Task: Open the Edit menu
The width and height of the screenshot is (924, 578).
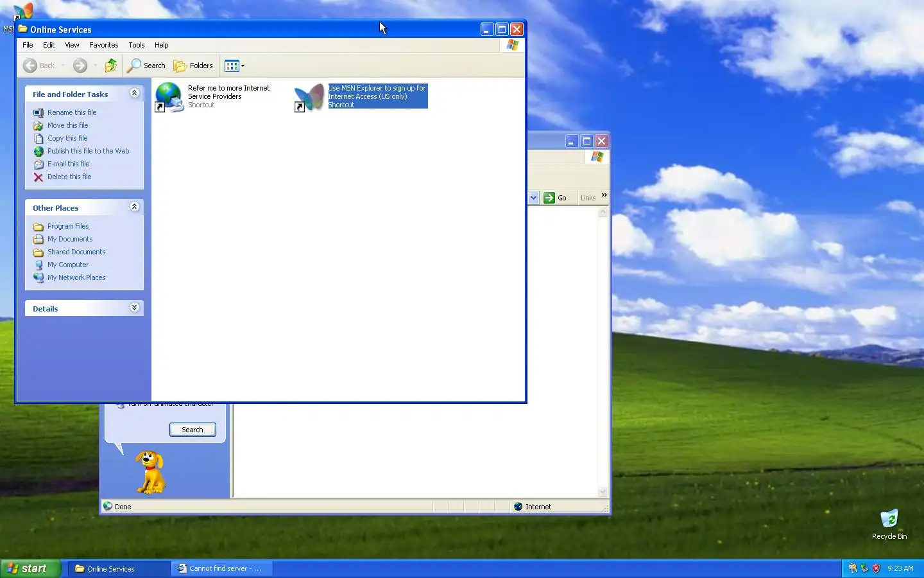Action: click(49, 45)
